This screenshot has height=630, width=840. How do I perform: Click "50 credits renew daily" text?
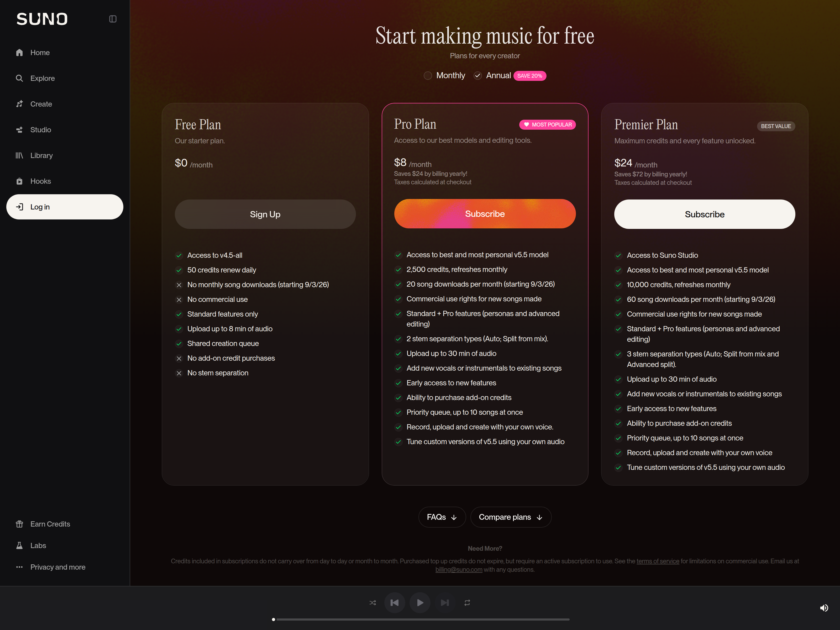coord(222,270)
